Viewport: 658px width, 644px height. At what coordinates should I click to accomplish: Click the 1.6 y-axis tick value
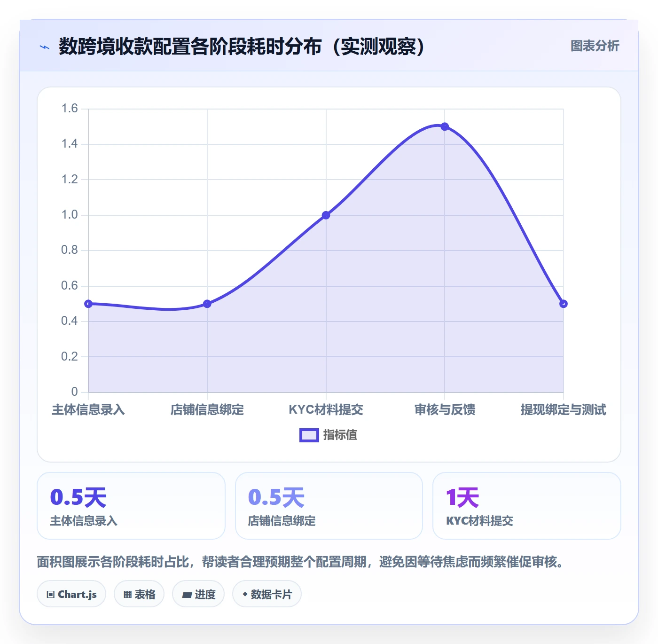tap(70, 109)
